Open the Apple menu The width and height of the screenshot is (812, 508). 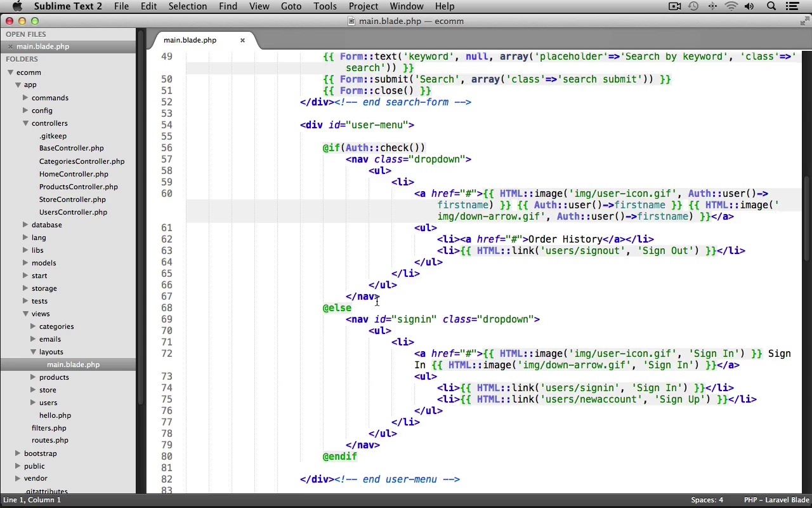17,6
